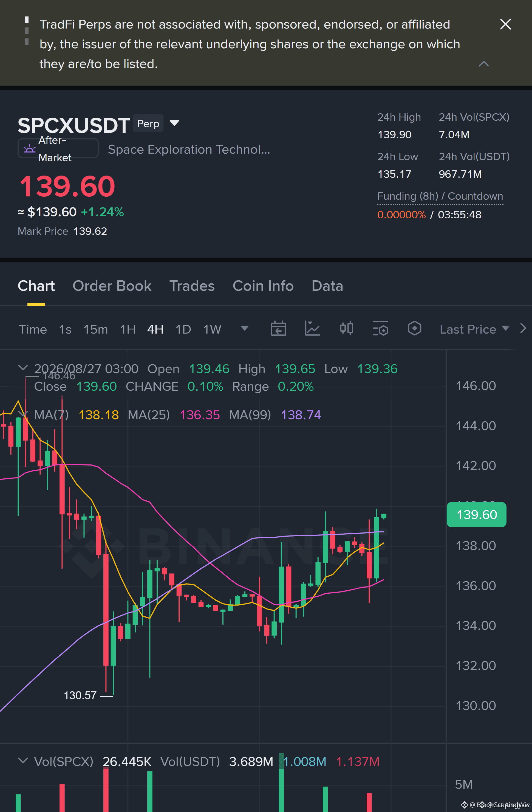Tap the 139.60 current price tag
532x812 pixels.
[x=476, y=514]
